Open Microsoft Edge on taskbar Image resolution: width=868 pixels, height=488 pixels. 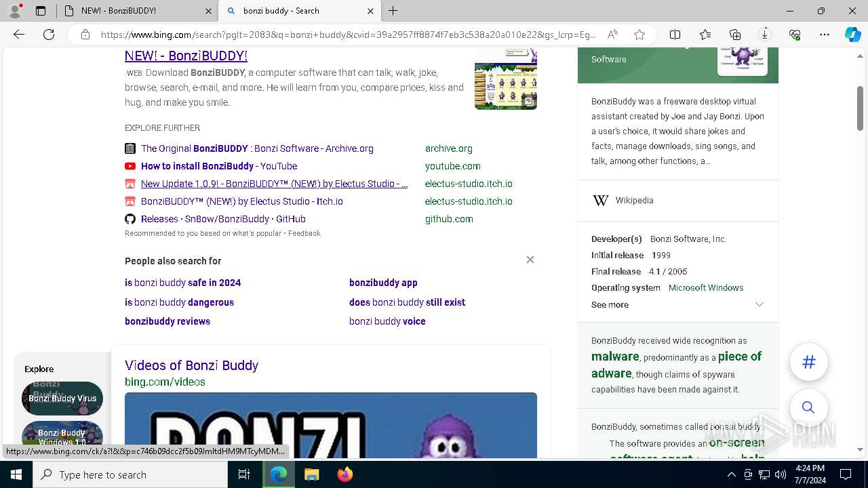[279, 474]
